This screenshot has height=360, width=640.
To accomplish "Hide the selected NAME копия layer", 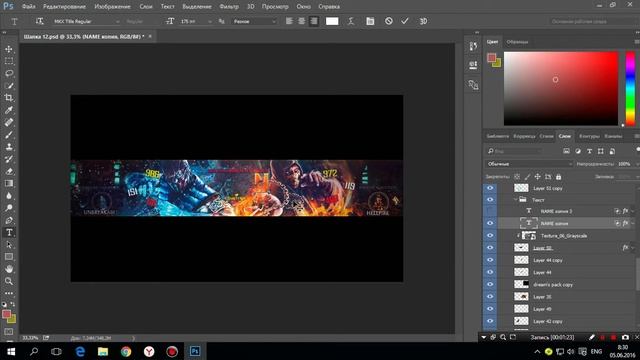I will click(490, 223).
